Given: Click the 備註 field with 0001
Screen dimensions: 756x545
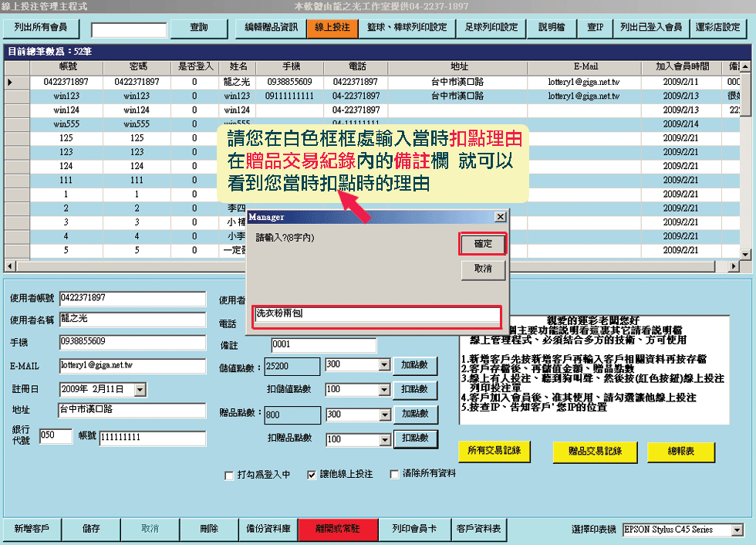Looking at the screenshot, I should point(323,345).
